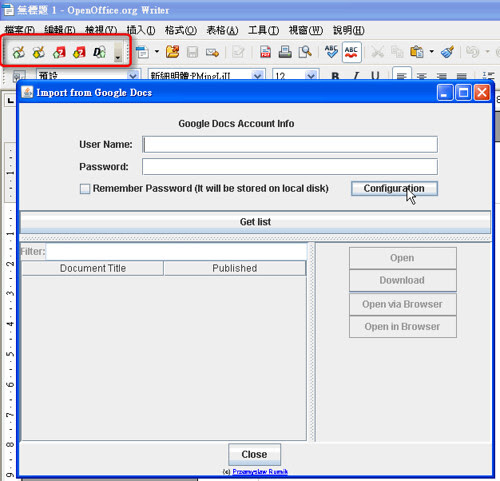Viewport: 500px width, 481px height.
Task: Click Import from Google Docs yellow-arrow icon
Action: point(39,52)
